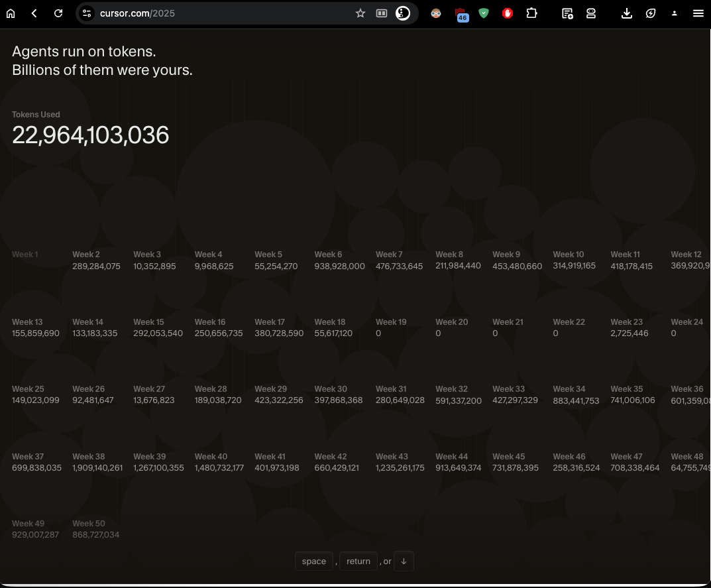Click Week 10 value 314,919,165

pyautogui.click(x=574, y=265)
